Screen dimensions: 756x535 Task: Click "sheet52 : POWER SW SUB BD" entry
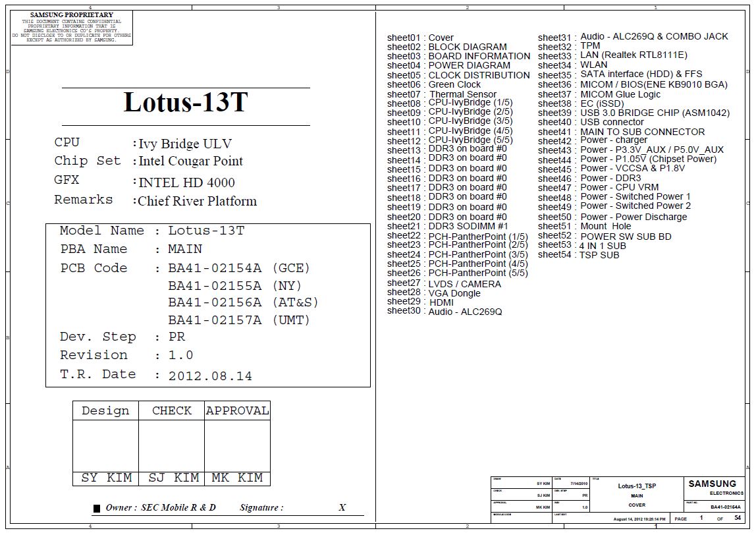tap(605, 237)
